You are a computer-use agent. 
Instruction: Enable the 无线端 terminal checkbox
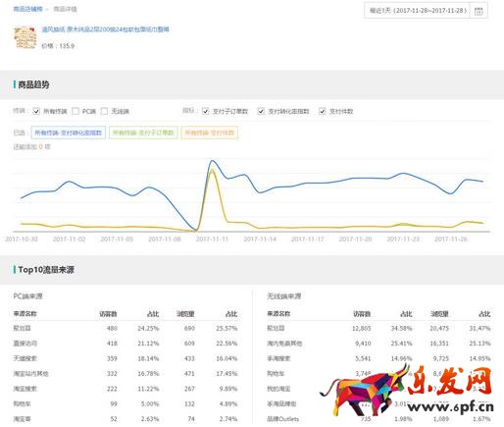point(104,111)
